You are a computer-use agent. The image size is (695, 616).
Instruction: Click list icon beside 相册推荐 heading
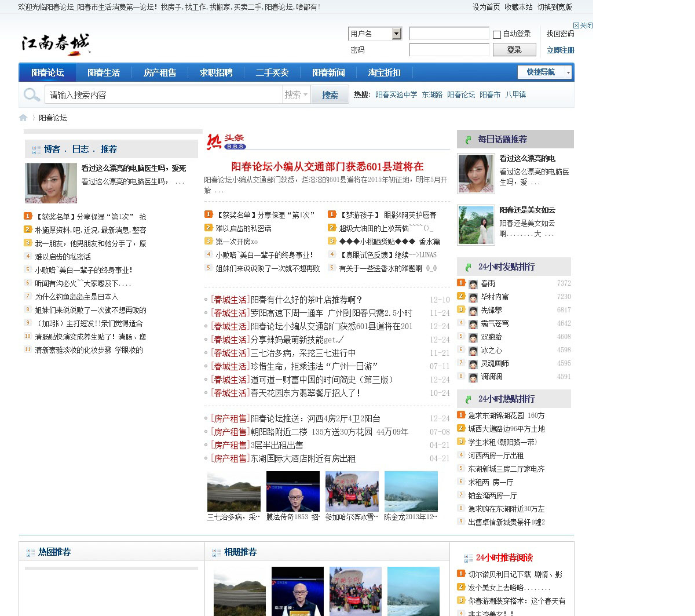(x=217, y=553)
